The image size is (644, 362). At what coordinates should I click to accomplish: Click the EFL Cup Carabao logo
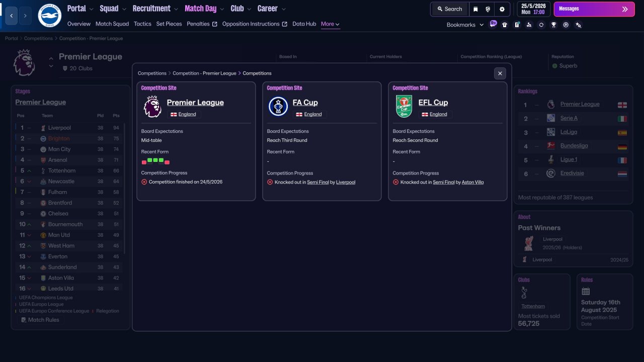[404, 107]
